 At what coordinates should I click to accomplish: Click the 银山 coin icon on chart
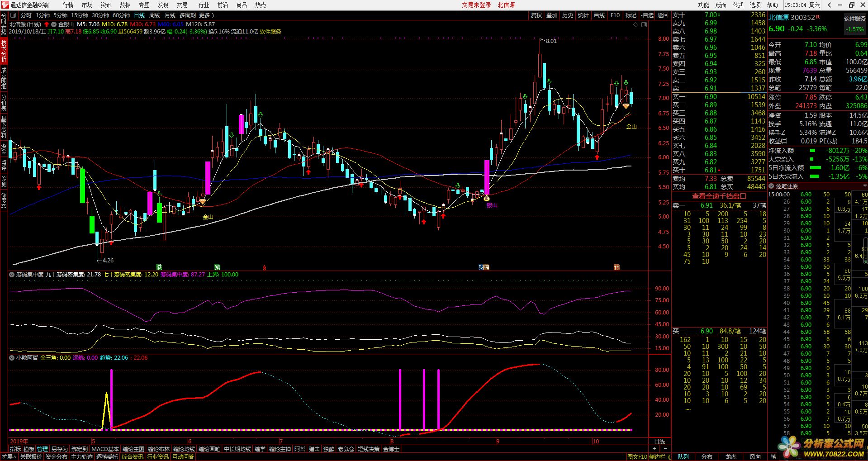pyautogui.click(x=487, y=198)
